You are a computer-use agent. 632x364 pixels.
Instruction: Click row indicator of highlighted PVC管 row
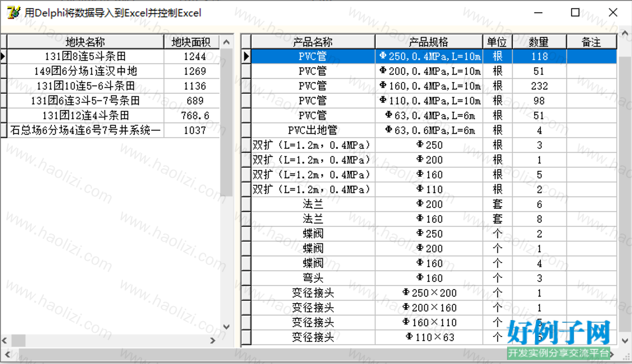246,56
